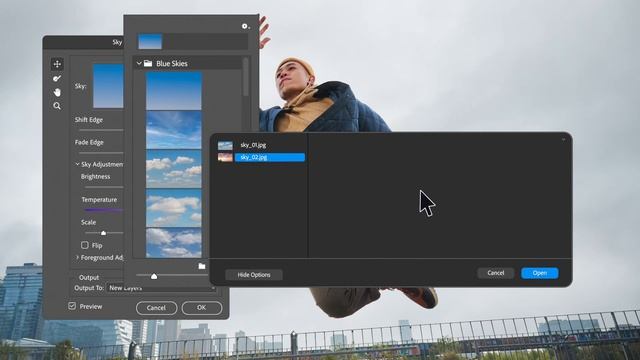This screenshot has height=360, width=640.
Task: Click the Shift Edge slider track
Action: (101, 130)
